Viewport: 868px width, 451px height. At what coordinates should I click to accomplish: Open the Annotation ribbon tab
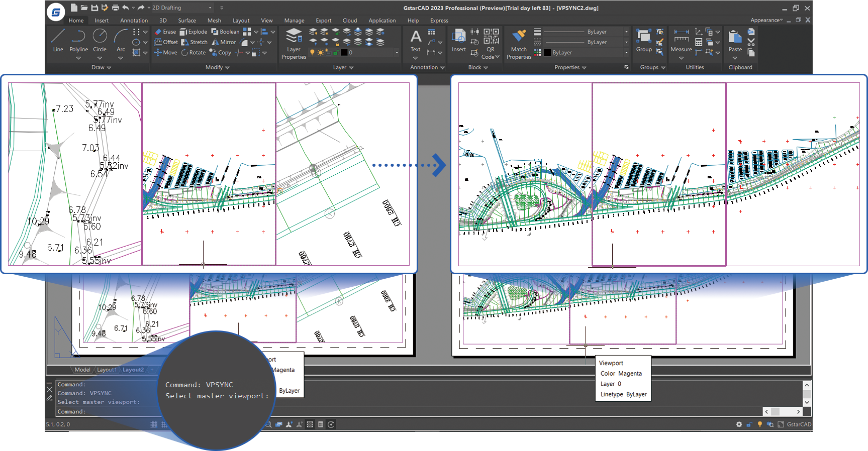pos(134,21)
